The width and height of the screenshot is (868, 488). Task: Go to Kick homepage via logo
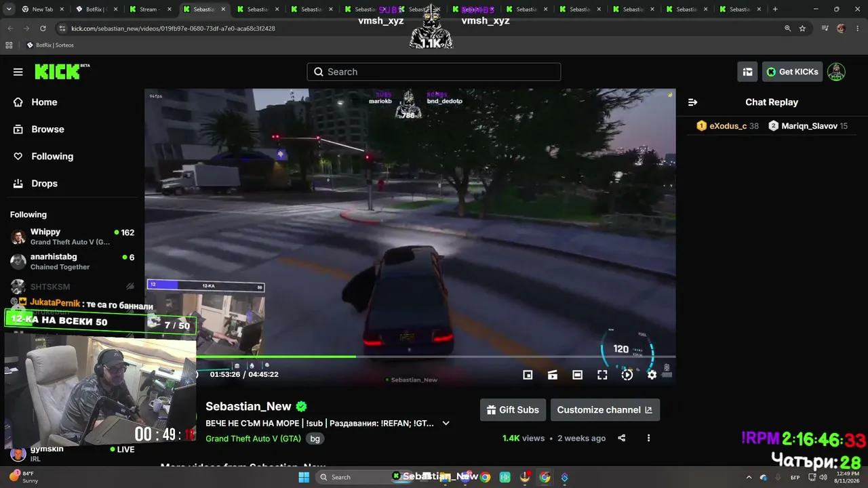pyautogui.click(x=62, y=71)
